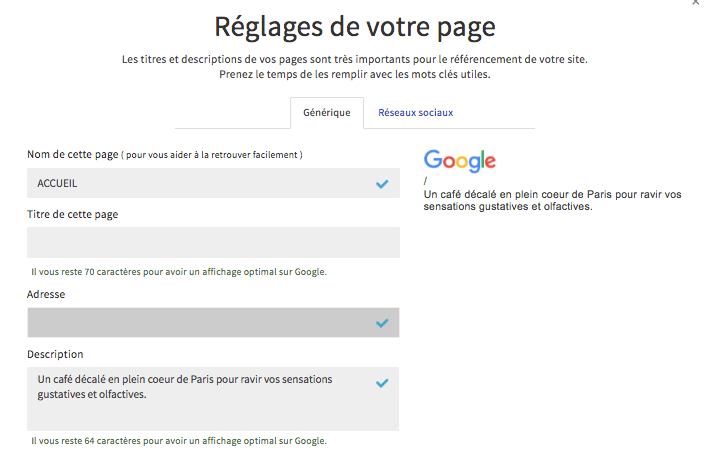Click the Réglages de votre page heading
Image resolution: width=704 pixels, height=466 pixels.
pyautogui.click(x=355, y=26)
